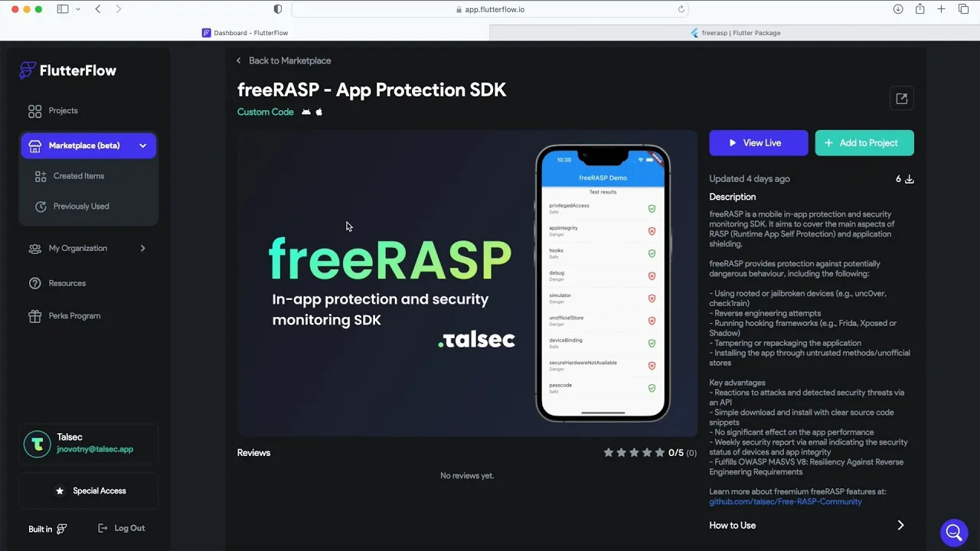Expand the My Organization section
The image size is (980, 551).
(x=142, y=248)
